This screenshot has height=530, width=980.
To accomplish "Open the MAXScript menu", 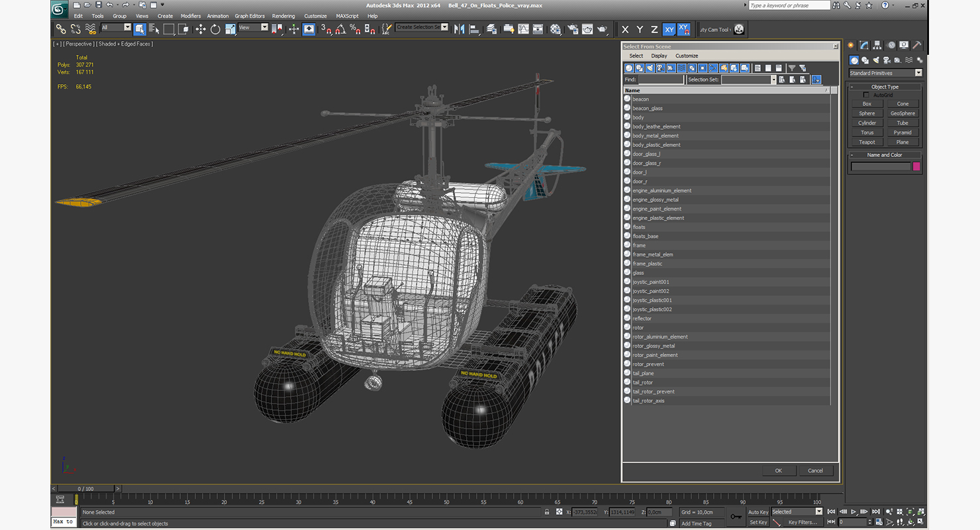I will pos(347,16).
